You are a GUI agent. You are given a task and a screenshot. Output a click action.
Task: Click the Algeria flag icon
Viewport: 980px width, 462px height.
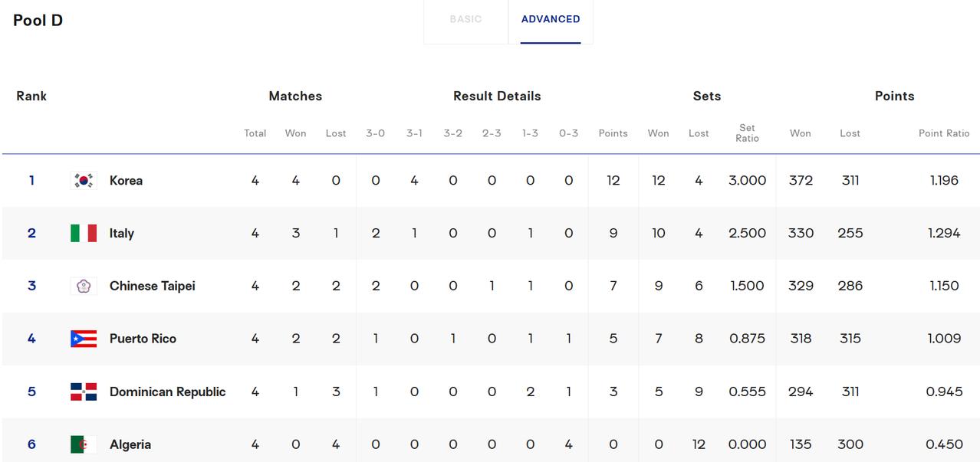[84, 444]
